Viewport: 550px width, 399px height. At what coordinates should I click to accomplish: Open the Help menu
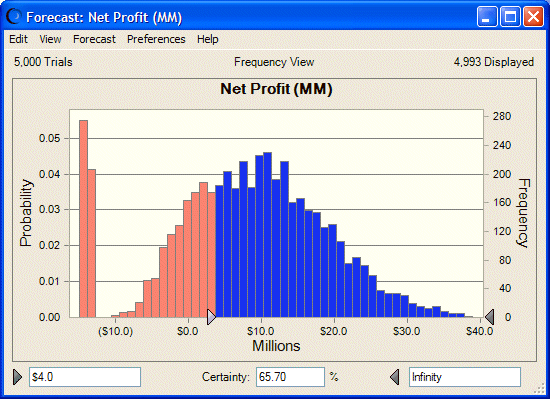[x=208, y=39]
